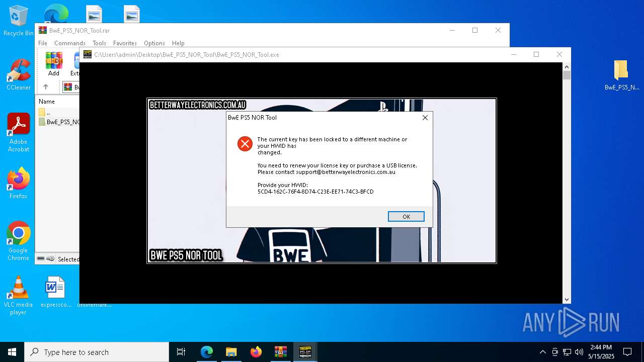Select the BwE_PS5_N... folder on desktop
The width and height of the screenshot is (644, 362).
point(622,75)
